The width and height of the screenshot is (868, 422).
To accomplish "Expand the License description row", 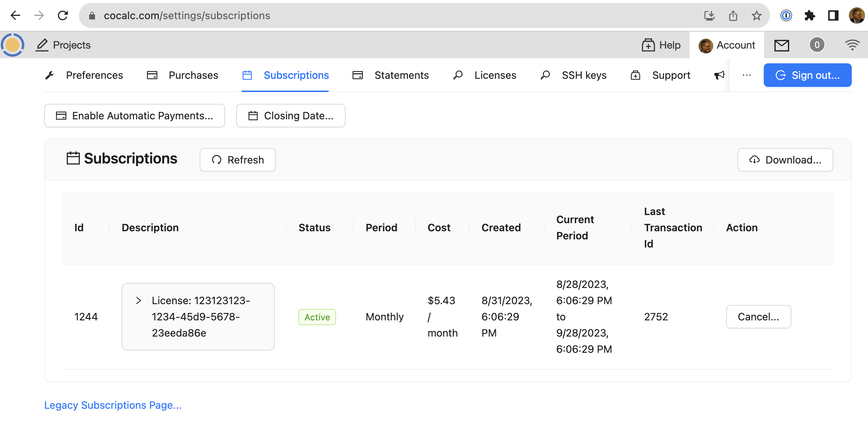I will pyautogui.click(x=139, y=300).
